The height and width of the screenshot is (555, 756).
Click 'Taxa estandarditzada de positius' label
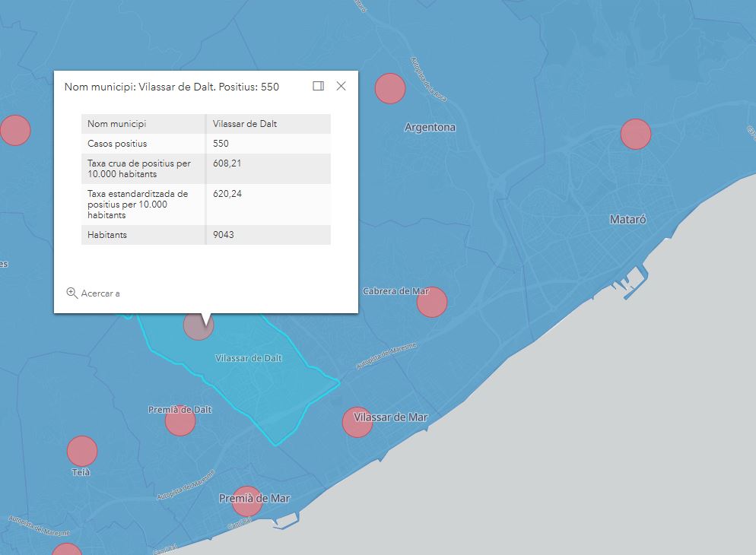[138, 205]
